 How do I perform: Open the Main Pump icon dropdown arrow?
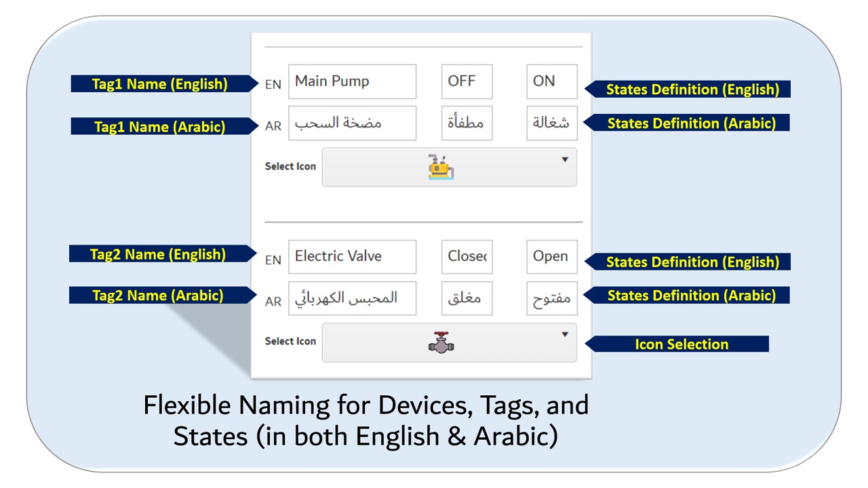pos(565,160)
